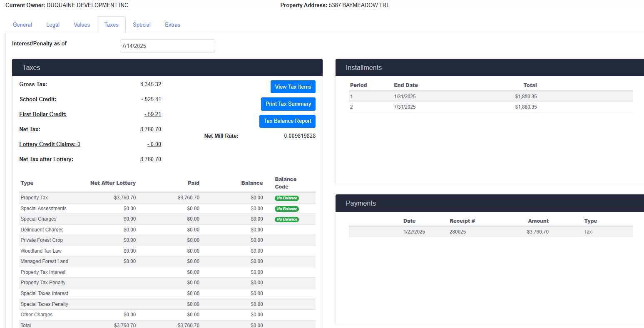This screenshot has width=644, height=328.
Task: Click the Special Assessments No Balance badge
Action: click(x=287, y=209)
